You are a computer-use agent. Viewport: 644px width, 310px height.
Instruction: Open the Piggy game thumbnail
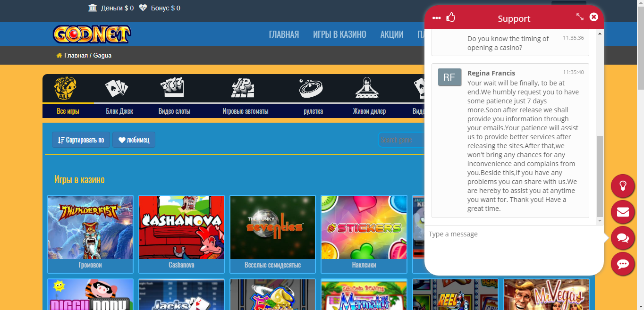[90, 294]
